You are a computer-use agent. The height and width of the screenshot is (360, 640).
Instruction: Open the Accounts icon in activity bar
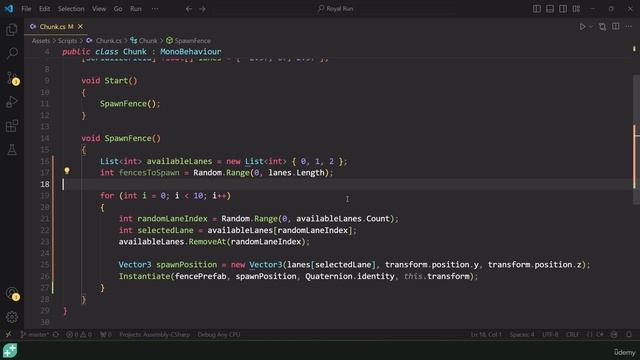(x=12, y=293)
